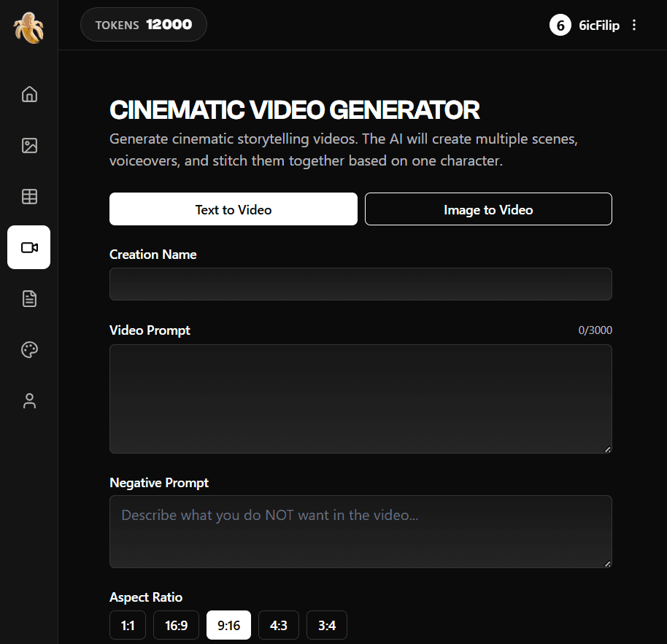
Task: Select the 9:16 aspect ratio
Action: (x=228, y=625)
